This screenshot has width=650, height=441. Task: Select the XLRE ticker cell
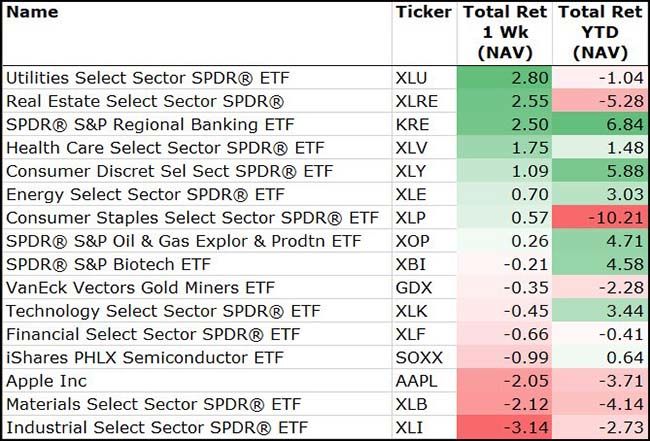tap(420, 100)
